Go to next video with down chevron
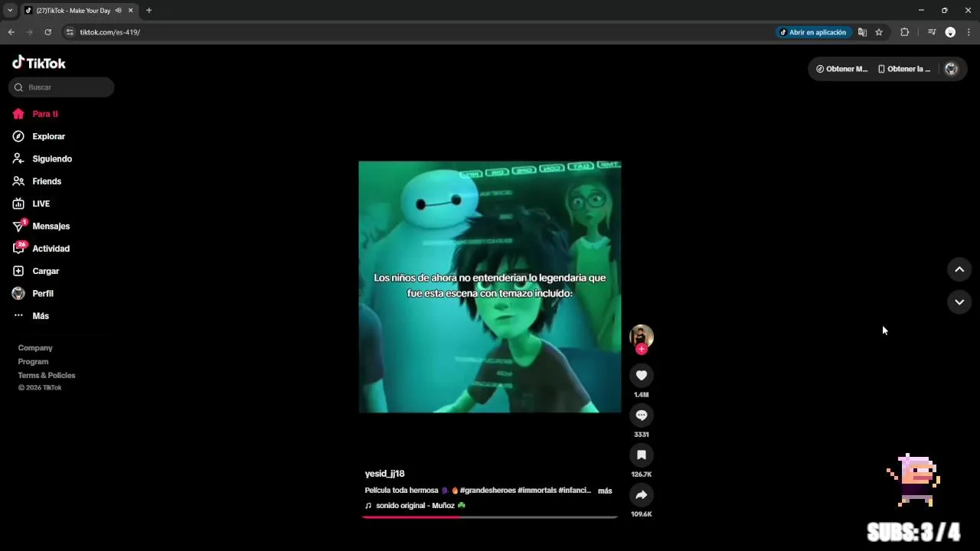Screen dimensions: 980x551 (959, 302)
